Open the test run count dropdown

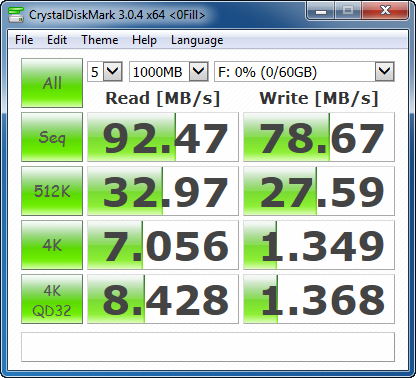[105, 71]
